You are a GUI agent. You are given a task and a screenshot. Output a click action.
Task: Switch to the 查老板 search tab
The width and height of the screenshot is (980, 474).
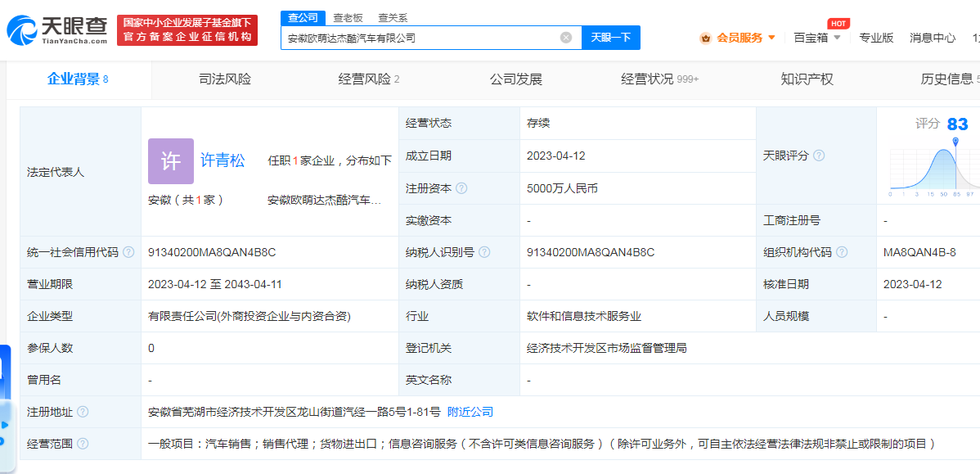click(x=348, y=17)
